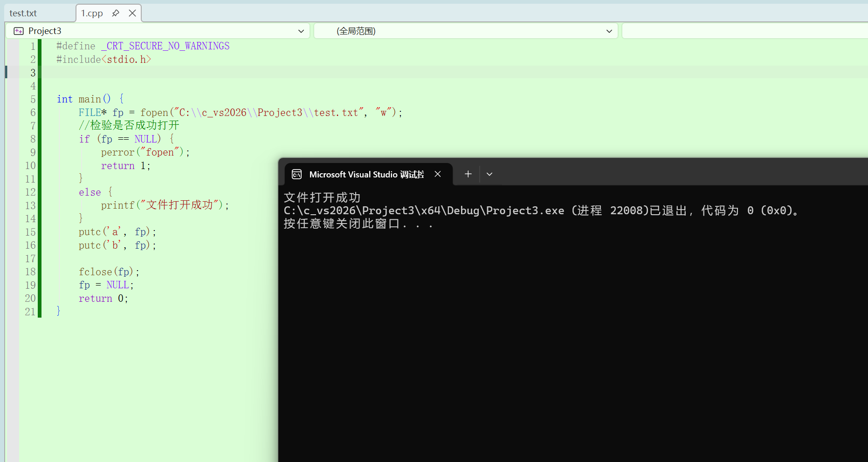Screen dimensions: 868x462
Task: Click the 按任意键关闭此窗口 console line
Action: (359, 224)
